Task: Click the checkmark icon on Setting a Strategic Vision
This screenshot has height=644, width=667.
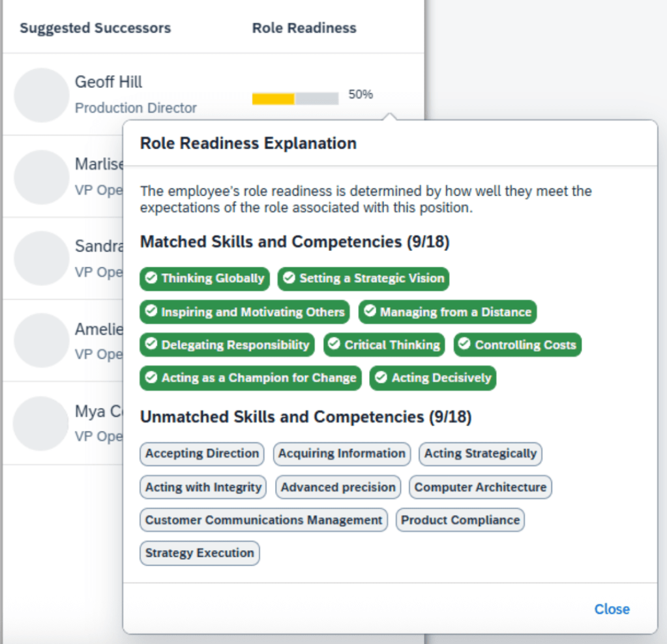Action: (x=289, y=278)
